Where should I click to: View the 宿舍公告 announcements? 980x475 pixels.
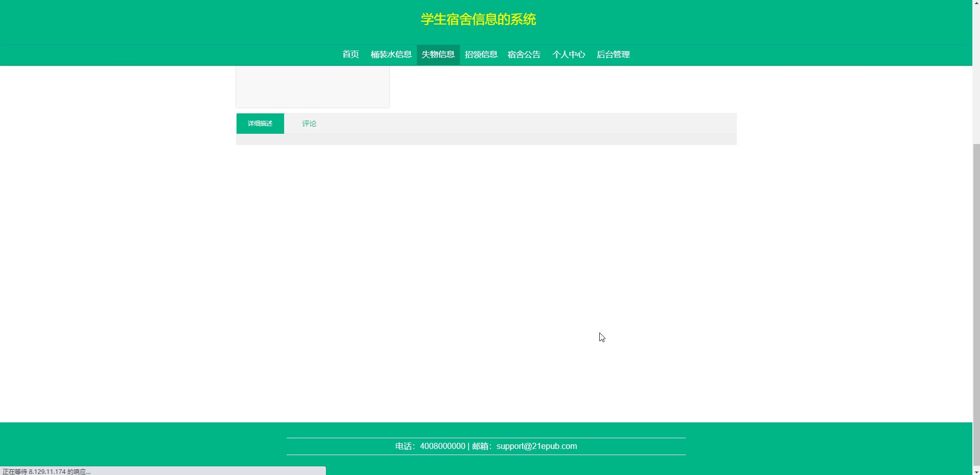(524, 55)
